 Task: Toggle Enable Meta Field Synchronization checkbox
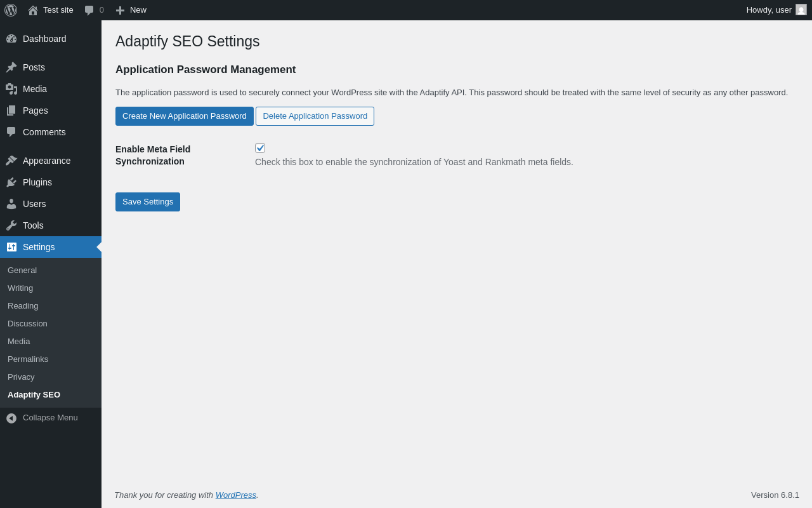pos(260,148)
